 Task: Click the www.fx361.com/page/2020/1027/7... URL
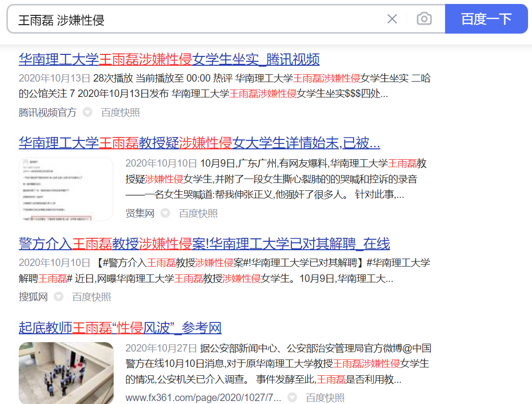203,398
